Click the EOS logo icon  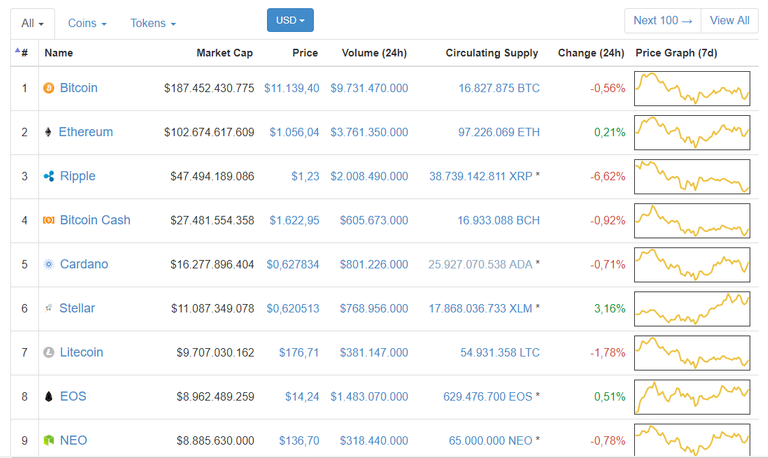point(48,396)
